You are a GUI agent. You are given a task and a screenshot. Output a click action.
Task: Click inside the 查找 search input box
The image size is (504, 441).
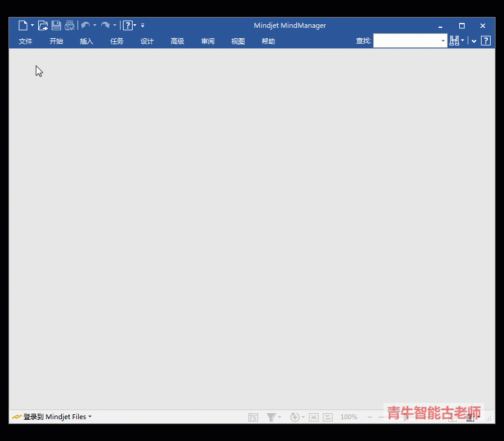[406, 41]
